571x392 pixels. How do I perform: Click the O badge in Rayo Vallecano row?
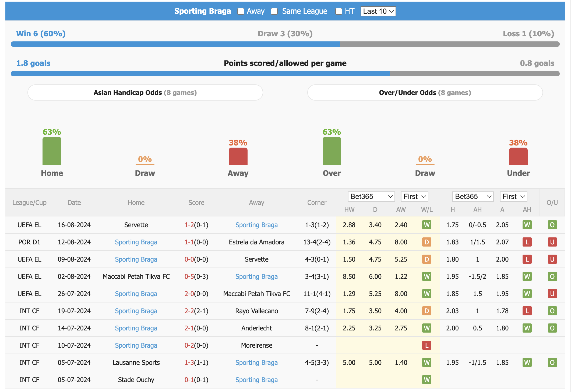tap(552, 311)
